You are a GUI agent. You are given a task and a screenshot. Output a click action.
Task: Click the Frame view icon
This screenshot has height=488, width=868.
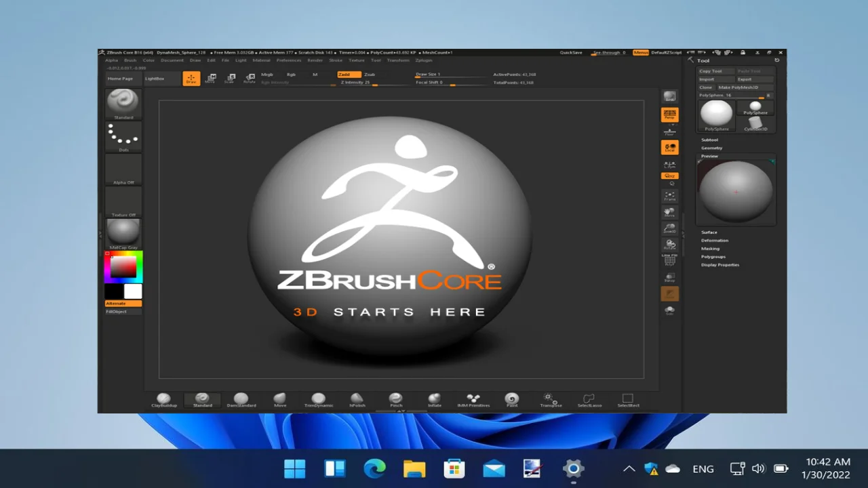click(x=670, y=196)
